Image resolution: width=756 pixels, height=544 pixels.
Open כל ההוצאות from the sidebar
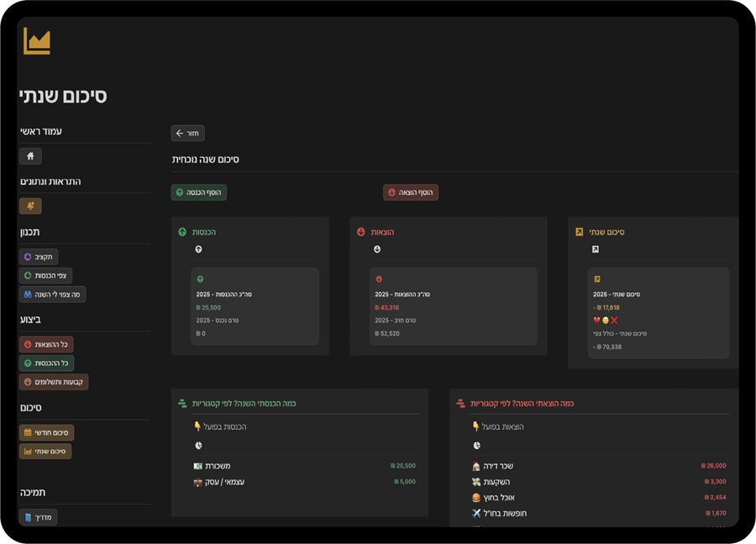click(46, 344)
